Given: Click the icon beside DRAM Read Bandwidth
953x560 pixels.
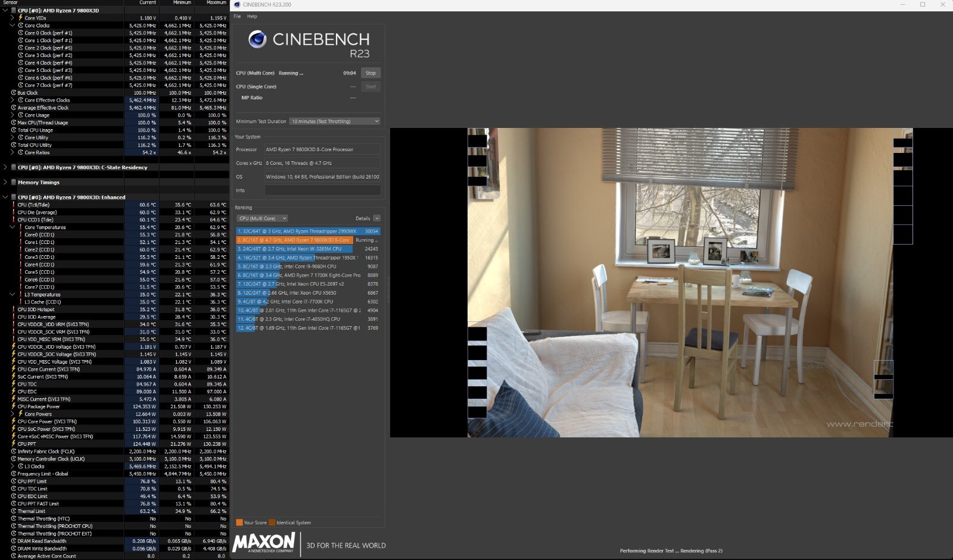Looking at the screenshot, I should click(14, 541).
